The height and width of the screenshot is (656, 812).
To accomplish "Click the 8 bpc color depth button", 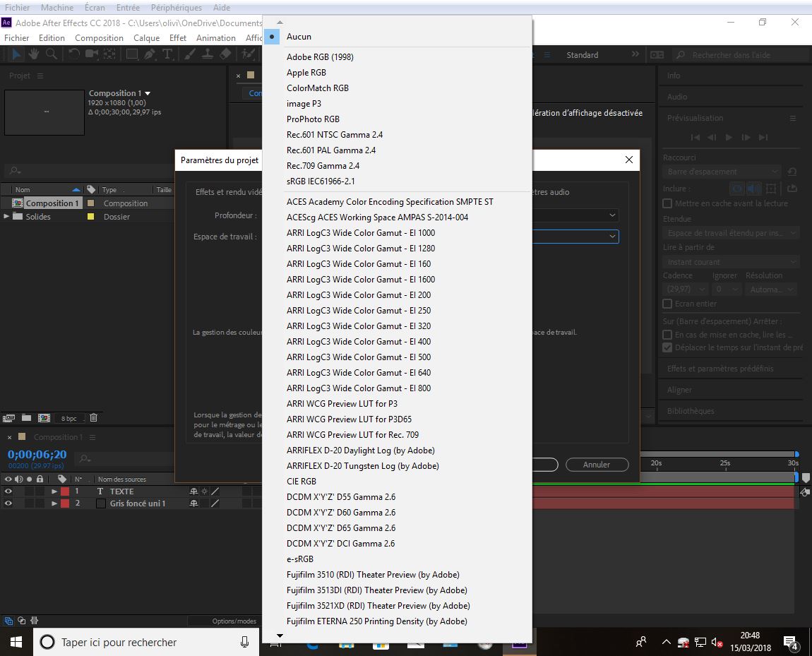I will [68, 418].
